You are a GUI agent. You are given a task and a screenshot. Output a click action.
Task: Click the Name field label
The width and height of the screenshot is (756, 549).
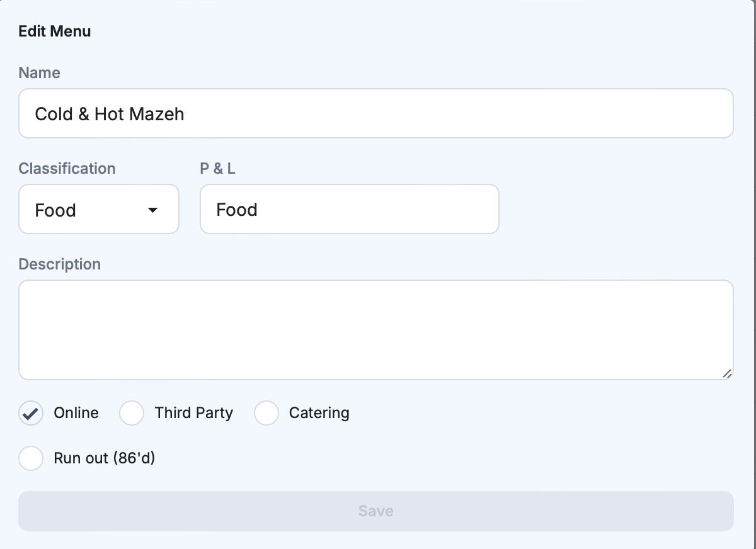[39, 73]
